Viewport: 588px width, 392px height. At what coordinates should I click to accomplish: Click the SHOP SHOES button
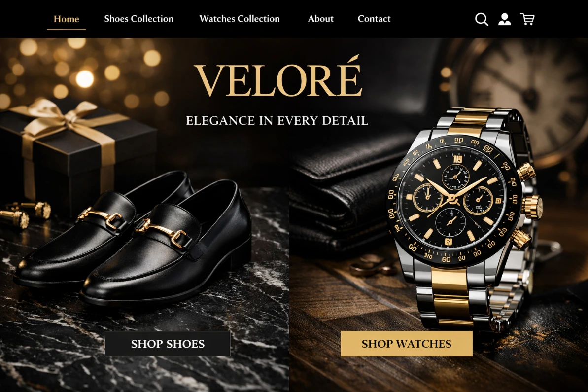coord(168,344)
